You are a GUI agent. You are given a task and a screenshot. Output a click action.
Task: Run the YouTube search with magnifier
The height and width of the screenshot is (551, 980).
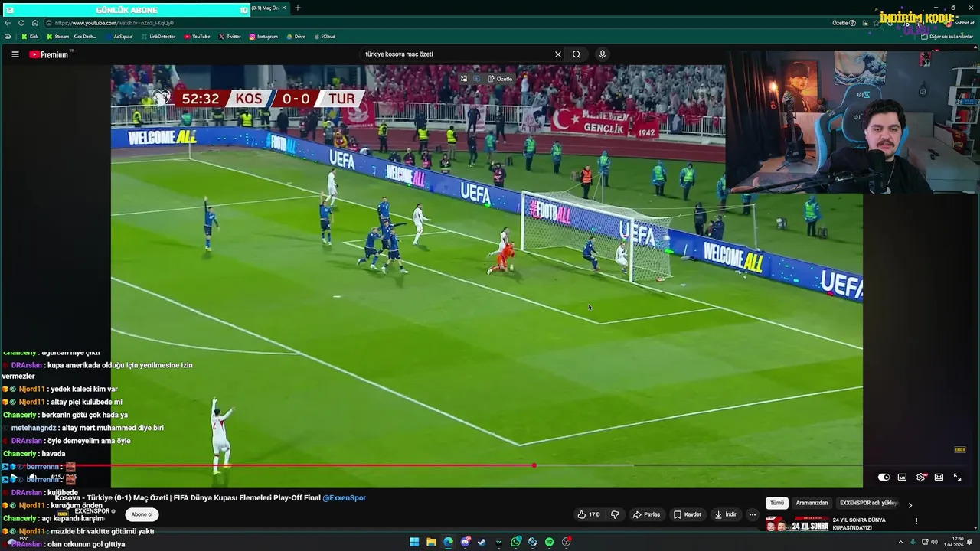click(577, 54)
